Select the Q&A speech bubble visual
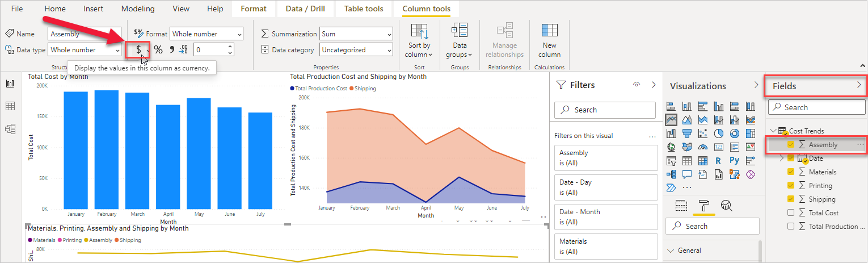Screen dimensions: 868x263 click(x=687, y=174)
